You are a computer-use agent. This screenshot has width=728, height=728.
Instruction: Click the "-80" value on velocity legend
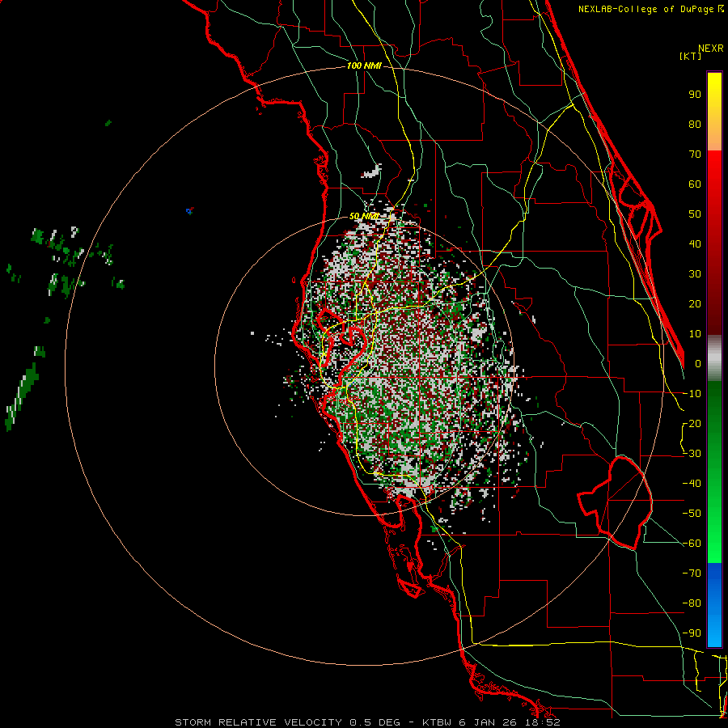click(x=692, y=603)
